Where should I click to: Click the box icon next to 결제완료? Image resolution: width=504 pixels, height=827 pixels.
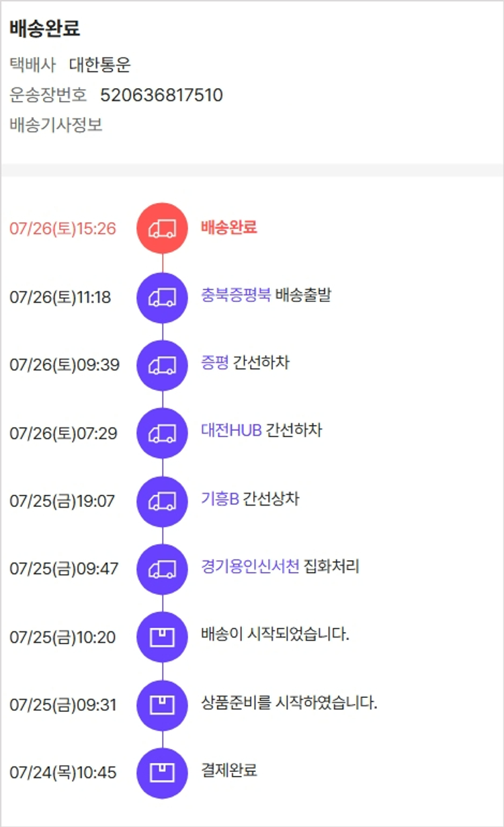(162, 773)
